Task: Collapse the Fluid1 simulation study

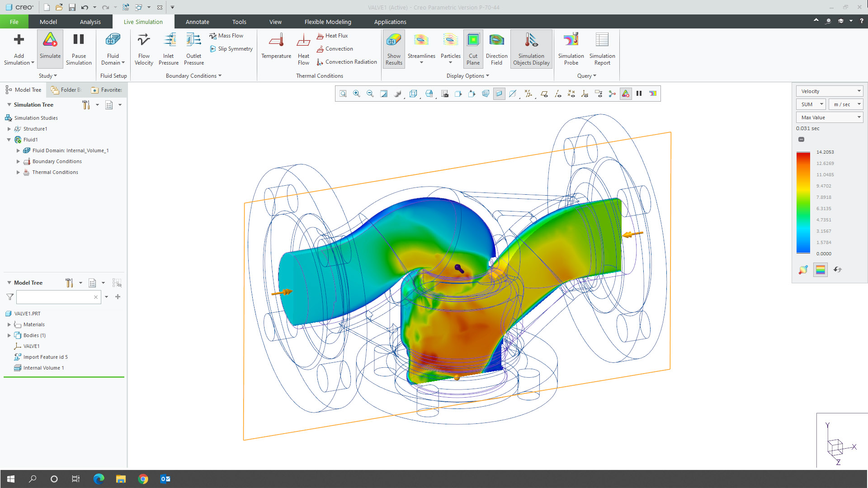Action: 9,140
